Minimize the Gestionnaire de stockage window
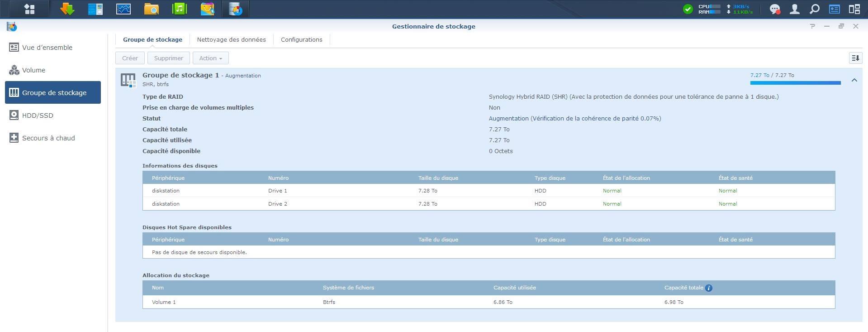The image size is (868, 332). (x=827, y=26)
